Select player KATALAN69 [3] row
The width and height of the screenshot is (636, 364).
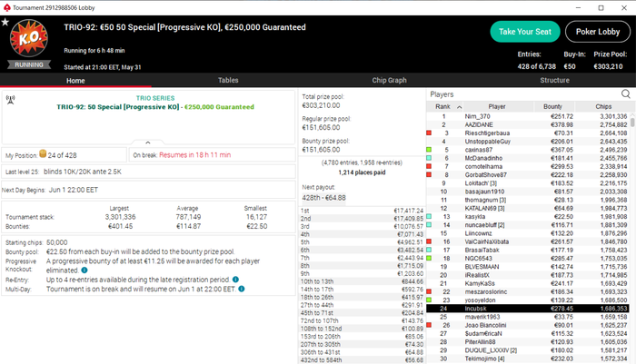528,208
